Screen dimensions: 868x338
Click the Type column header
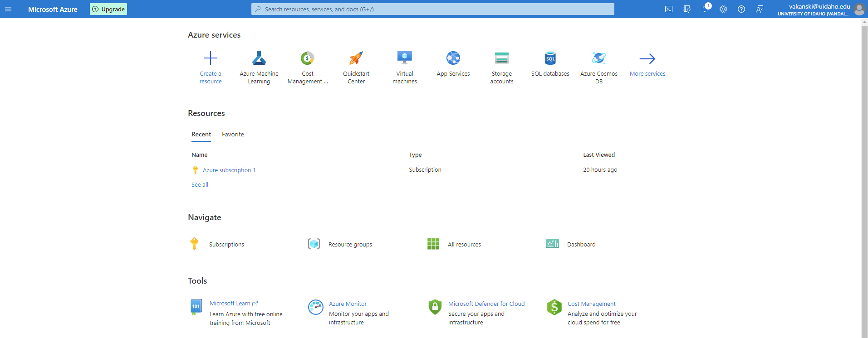tap(415, 155)
